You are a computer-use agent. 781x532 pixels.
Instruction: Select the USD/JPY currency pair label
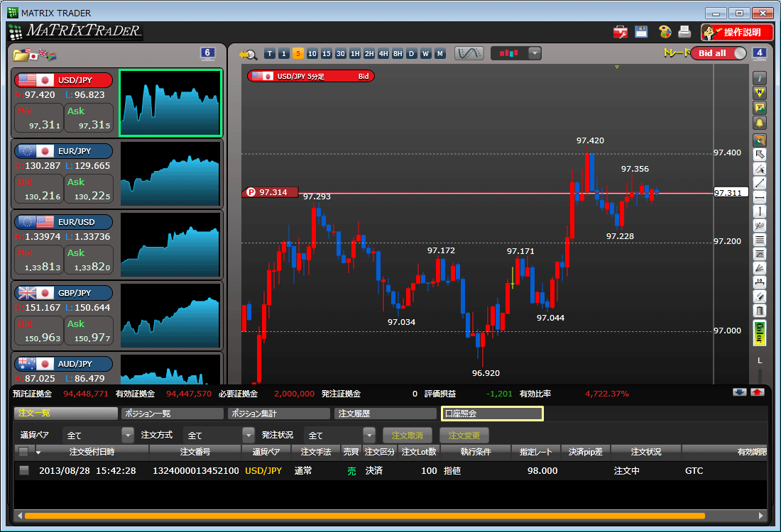[63, 80]
